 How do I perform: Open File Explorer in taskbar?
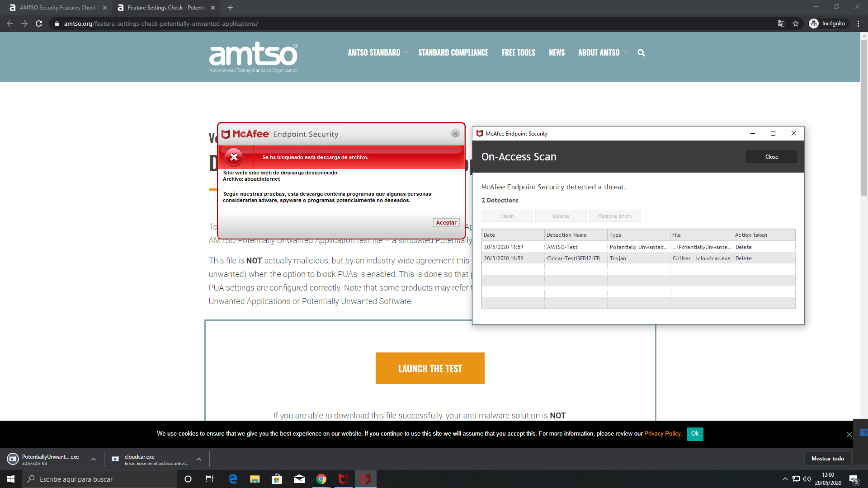255,479
